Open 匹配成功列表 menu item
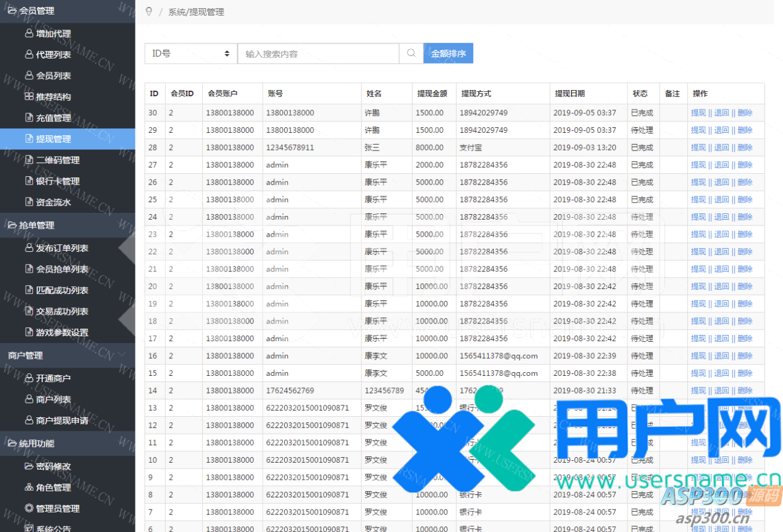The image size is (783, 532). [67, 290]
